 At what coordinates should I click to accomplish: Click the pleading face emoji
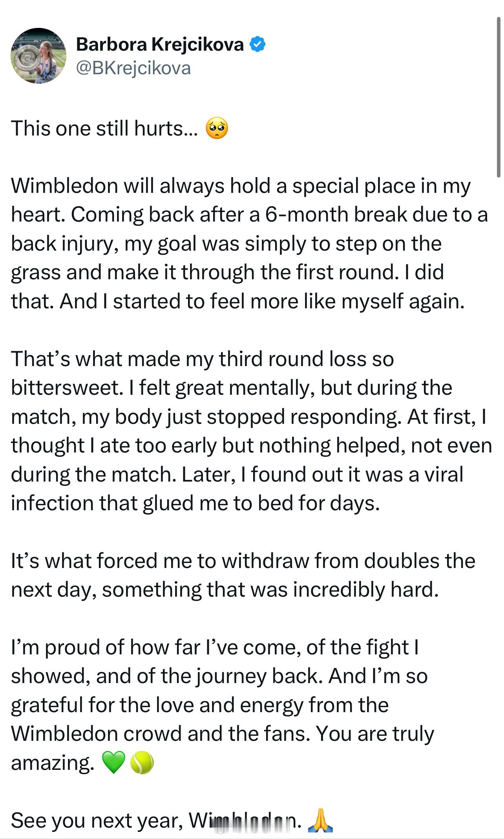point(217,129)
